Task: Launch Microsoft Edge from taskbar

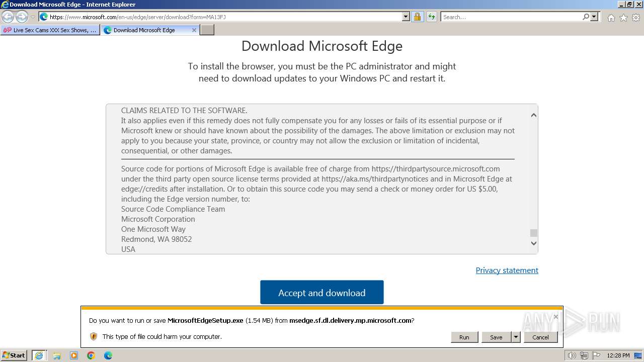Action: tap(108, 355)
